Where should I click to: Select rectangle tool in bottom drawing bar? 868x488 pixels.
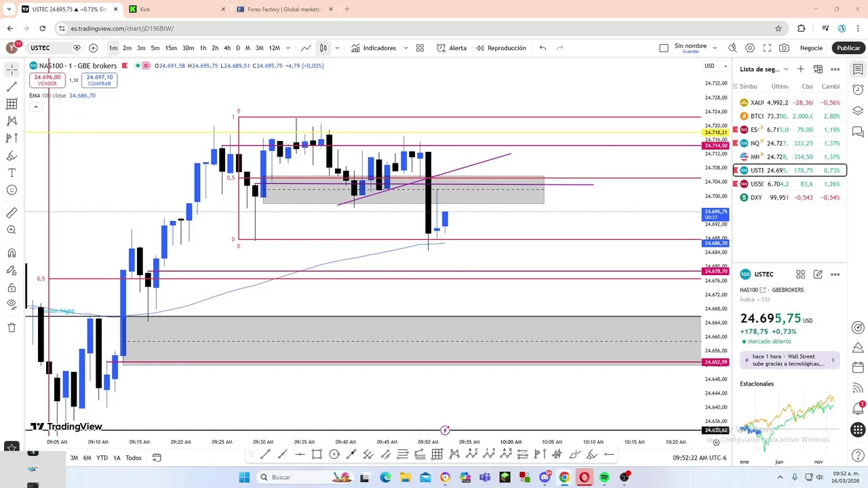[x=317, y=454]
